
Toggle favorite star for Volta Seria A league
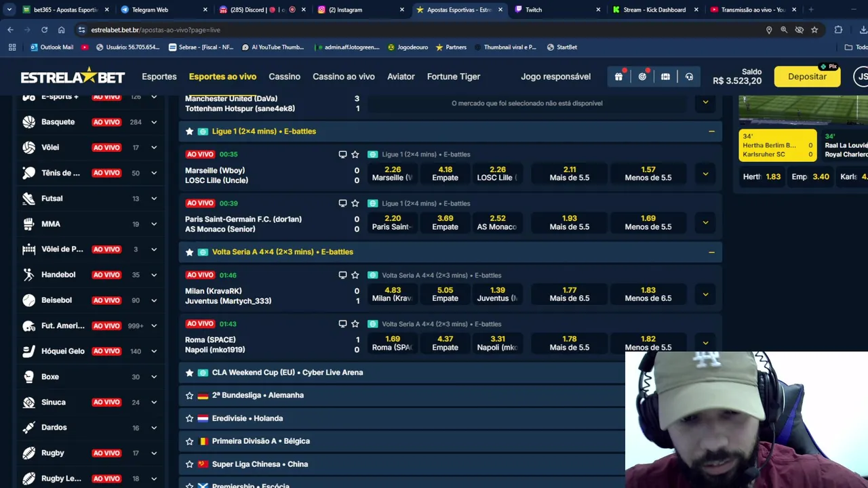click(189, 252)
